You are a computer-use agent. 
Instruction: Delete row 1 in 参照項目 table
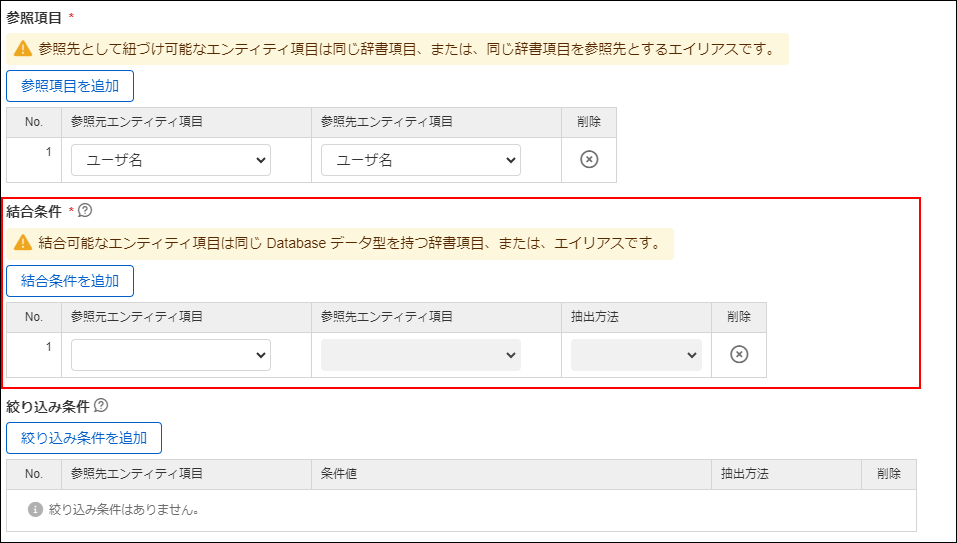[589, 160]
